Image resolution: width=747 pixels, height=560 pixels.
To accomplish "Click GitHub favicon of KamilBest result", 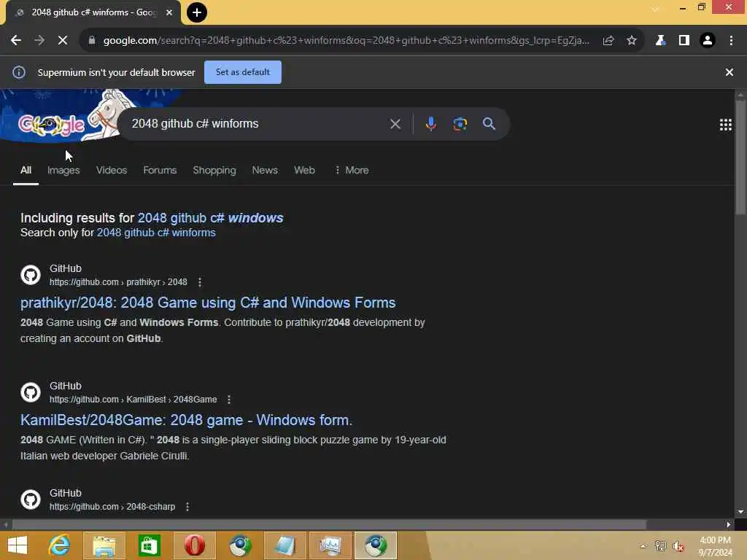I will pyautogui.click(x=31, y=392).
